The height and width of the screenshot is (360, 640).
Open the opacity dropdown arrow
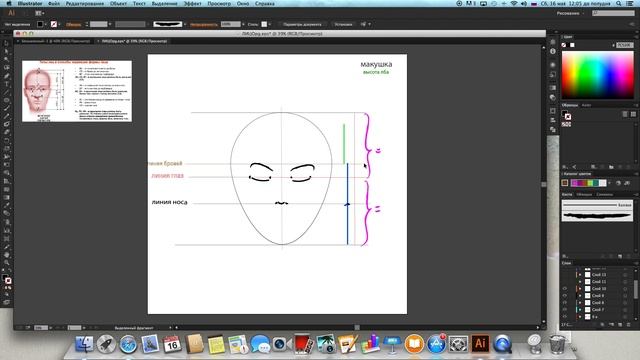pyautogui.click(x=243, y=24)
